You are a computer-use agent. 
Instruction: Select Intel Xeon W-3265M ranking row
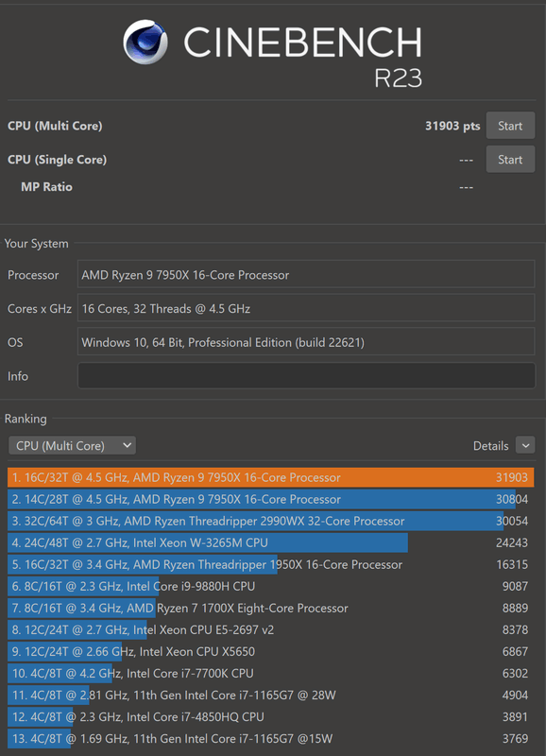coord(271,542)
